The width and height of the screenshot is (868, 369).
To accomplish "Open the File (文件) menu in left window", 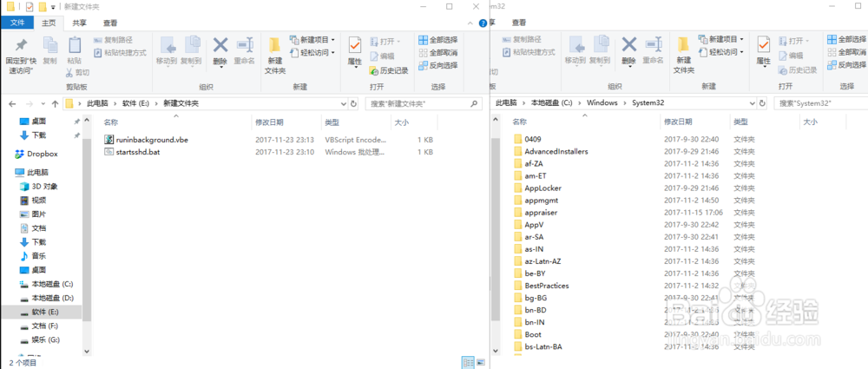I will [x=17, y=23].
